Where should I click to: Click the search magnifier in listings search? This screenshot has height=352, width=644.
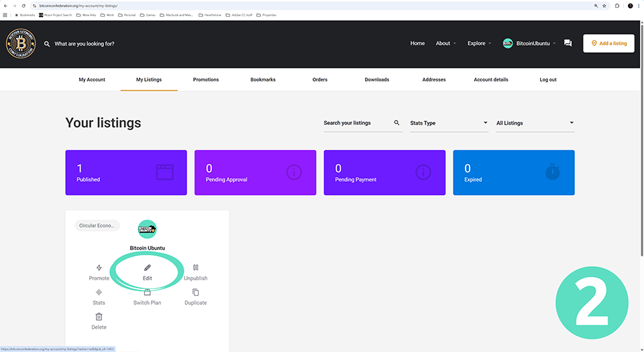[x=396, y=123]
